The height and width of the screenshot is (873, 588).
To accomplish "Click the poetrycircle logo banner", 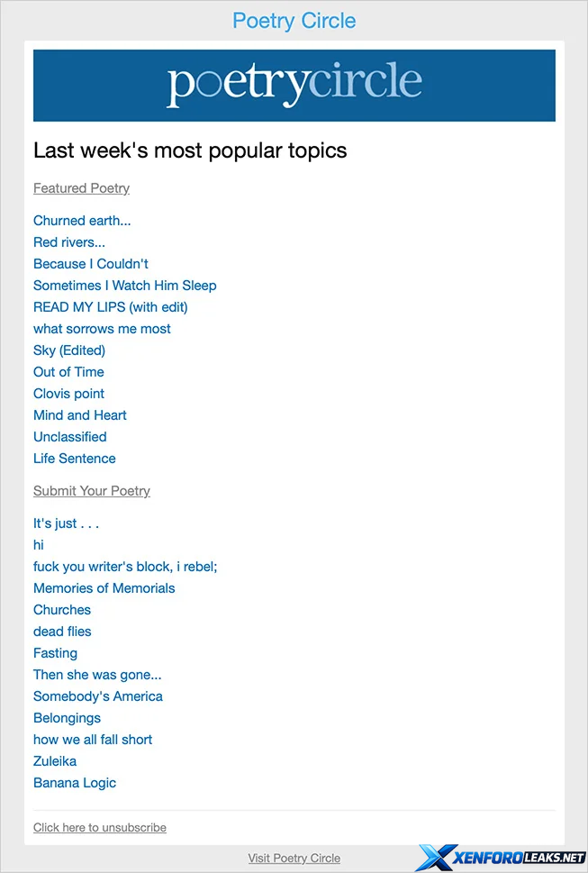I will tap(294, 85).
